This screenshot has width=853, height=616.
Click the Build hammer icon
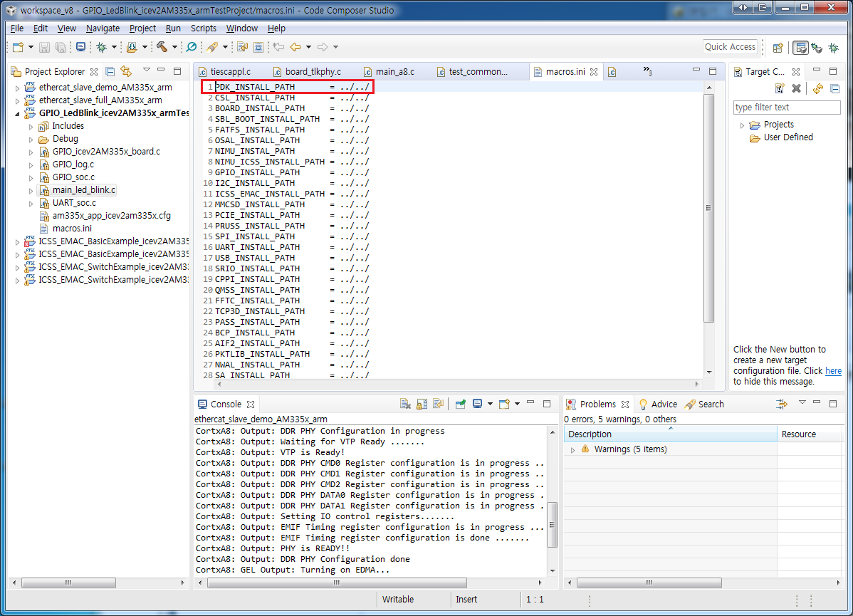click(162, 47)
